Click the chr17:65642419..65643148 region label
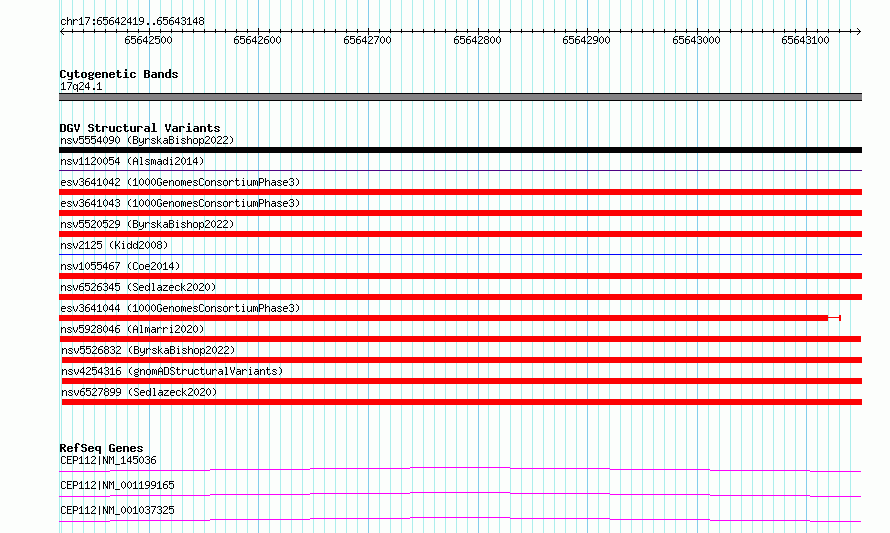 pyautogui.click(x=132, y=22)
